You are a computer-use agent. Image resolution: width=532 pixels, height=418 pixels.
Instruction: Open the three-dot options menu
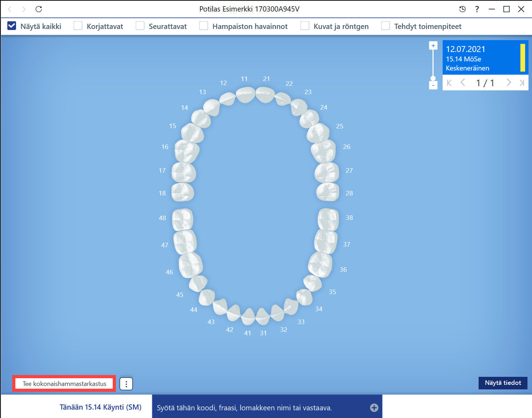(x=126, y=384)
